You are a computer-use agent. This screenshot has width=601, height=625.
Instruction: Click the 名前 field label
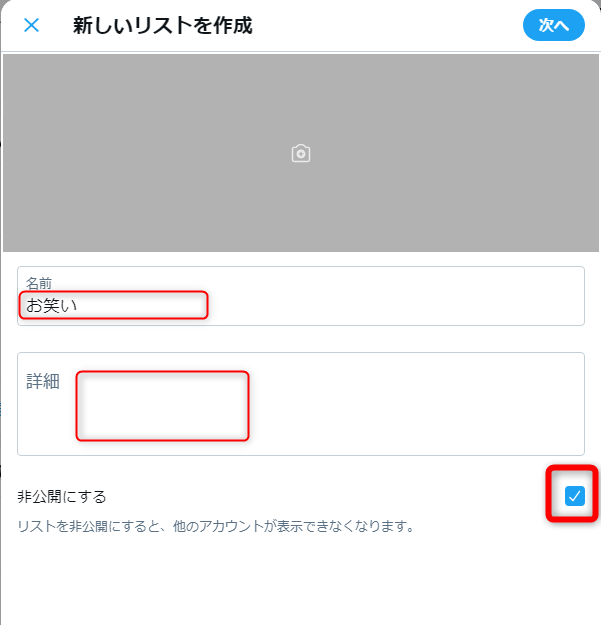click(x=39, y=283)
